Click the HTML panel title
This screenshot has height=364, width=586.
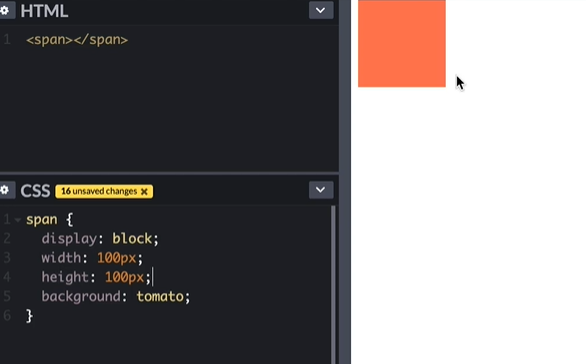[44, 11]
